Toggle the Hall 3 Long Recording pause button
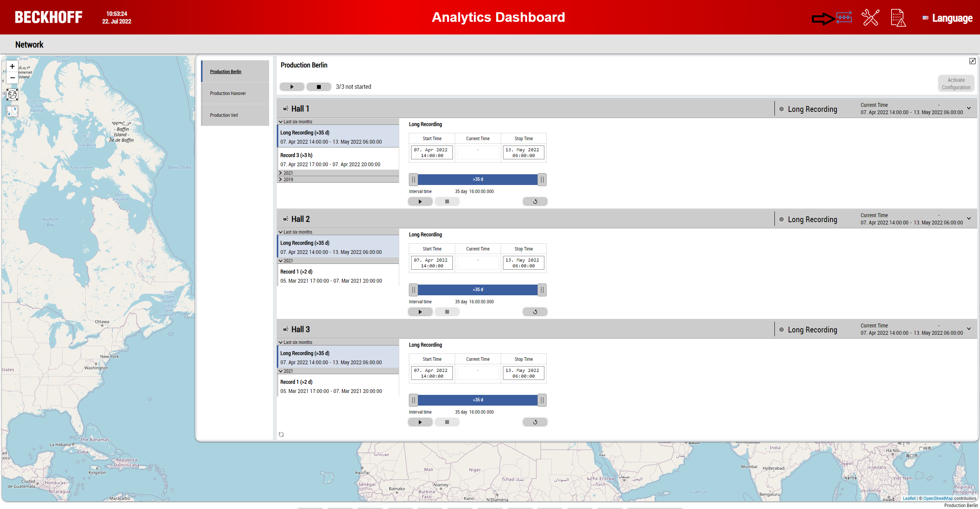 tap(413, 400)
